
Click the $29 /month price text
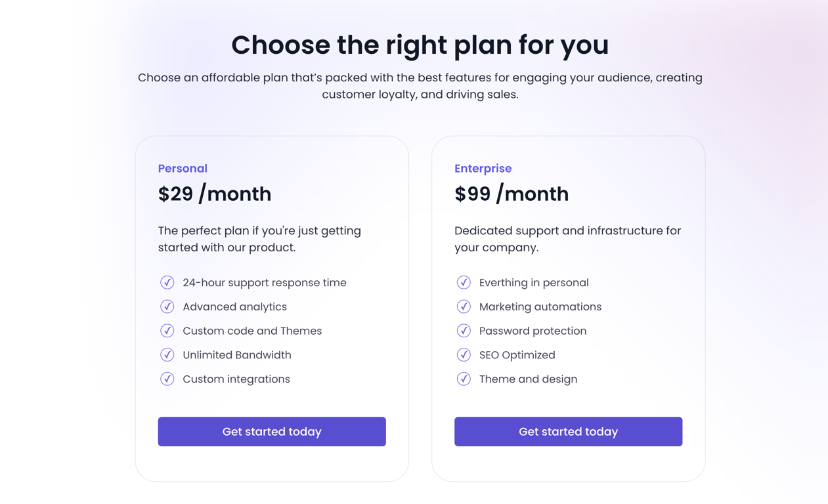pyautogui.click(x=215, y=194)
